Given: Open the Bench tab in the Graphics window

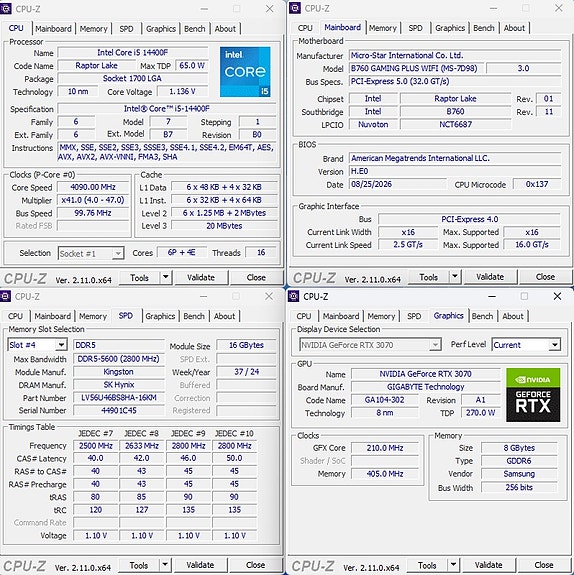Looking at the screenshot, I should [482, 316].
